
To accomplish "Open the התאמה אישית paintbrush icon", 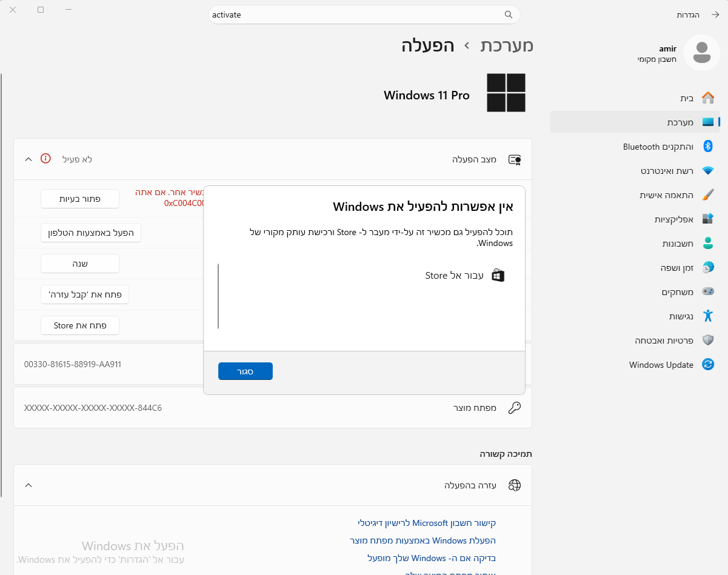I will [707, 195].
